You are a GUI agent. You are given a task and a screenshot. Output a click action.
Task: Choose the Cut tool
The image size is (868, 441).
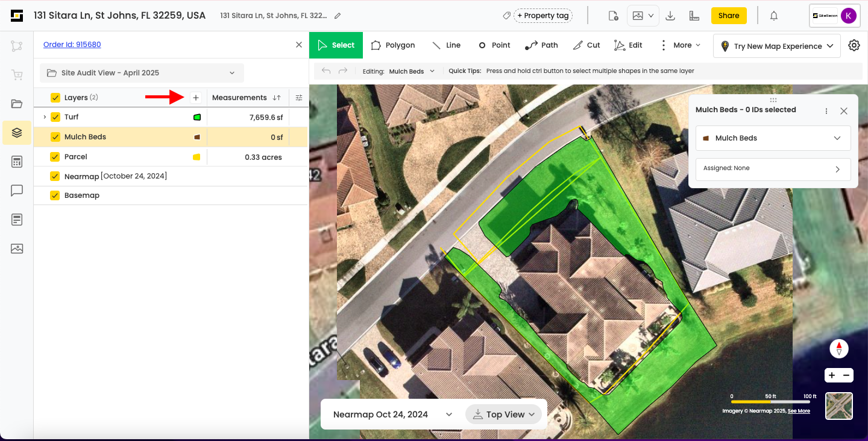(x=587, y=45)
